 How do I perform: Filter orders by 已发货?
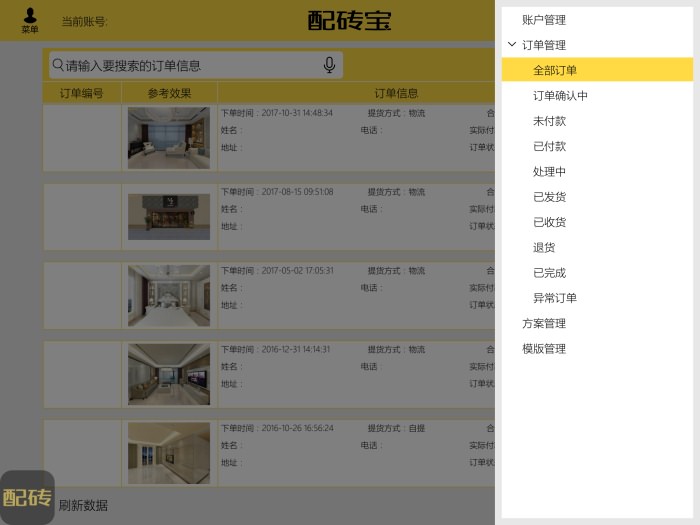(550, 196)
